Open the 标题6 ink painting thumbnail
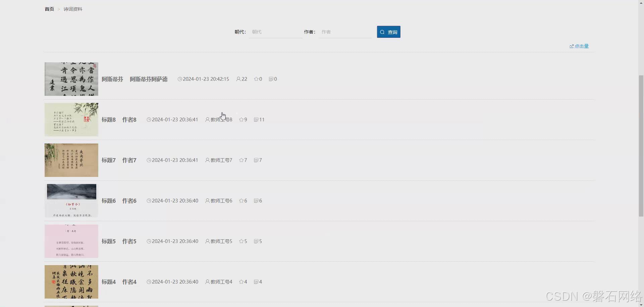 [x=71, y=200]
